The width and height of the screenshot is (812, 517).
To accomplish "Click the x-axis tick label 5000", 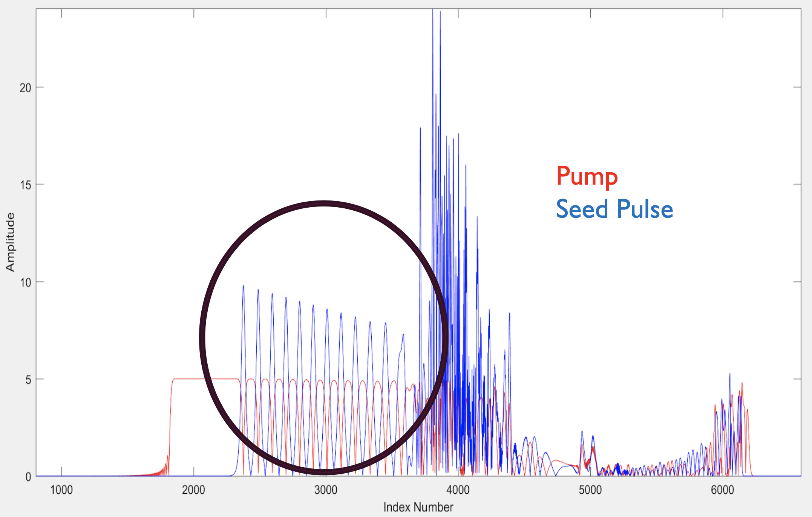I will 590,490.
